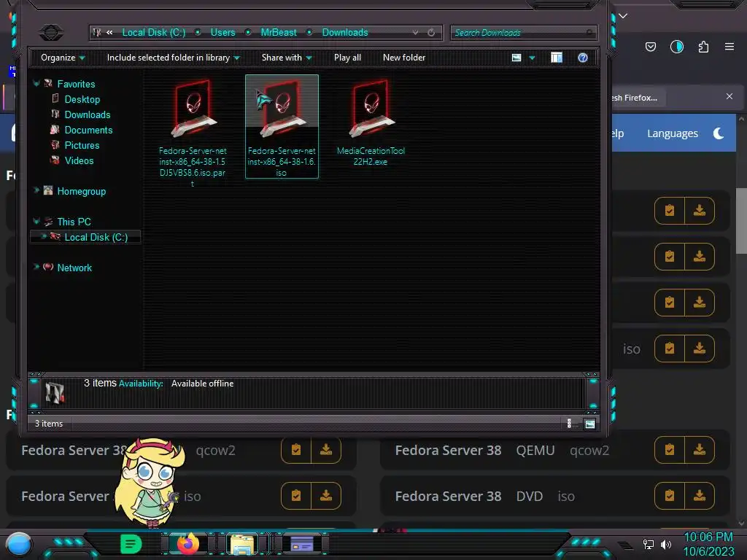Select Local Disk (C:) in navigation tree
The image size is (747, 560).
[x=96, y=237]
